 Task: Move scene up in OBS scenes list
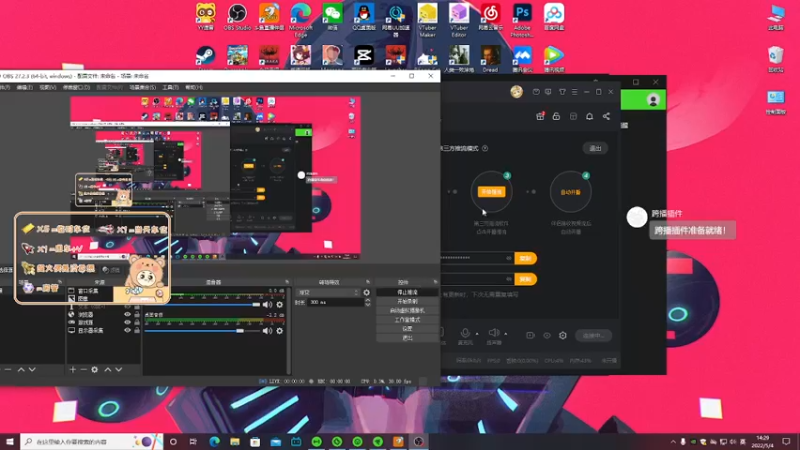(21, 369)
